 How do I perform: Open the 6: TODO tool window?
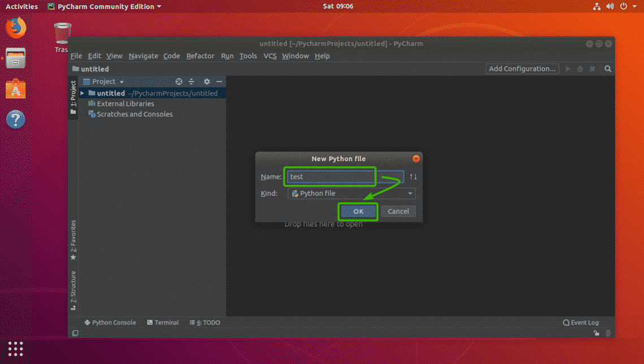point(204,323)
